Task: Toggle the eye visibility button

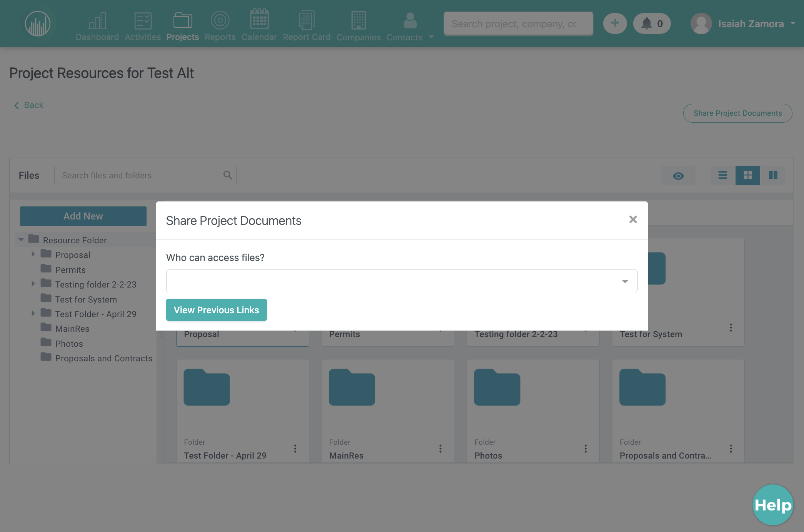Action: [x=678, y=176]
